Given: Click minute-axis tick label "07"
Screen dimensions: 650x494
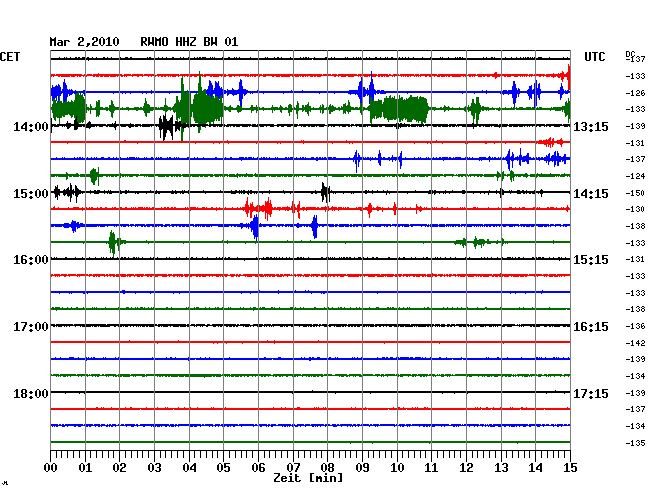Looking at the screenshot, I should click(293, 467).
